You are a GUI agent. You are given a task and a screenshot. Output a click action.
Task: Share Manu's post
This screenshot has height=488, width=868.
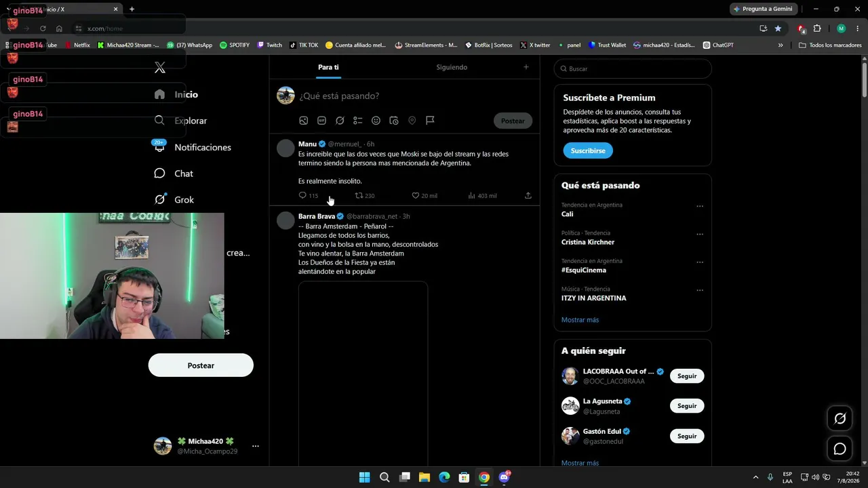point(528,195)
